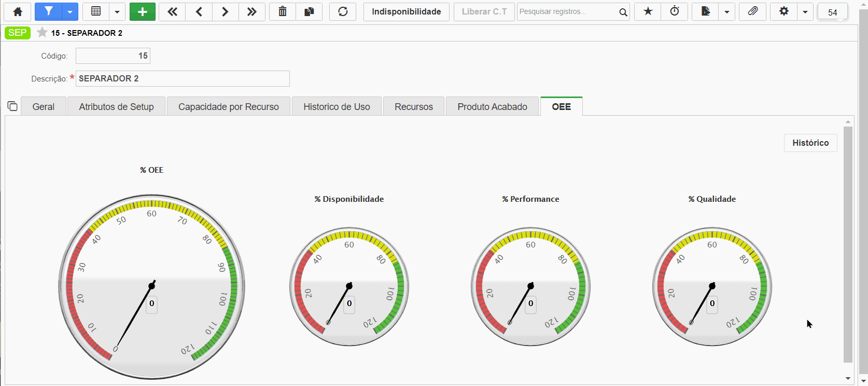Image resolution: width=868 pixels, height=386 pixels.
Task: Open favorites star toolbar button
Action: point(648,11)
